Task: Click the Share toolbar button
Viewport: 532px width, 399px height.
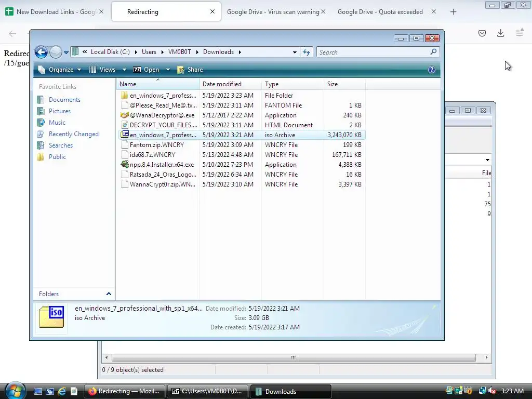Action: pyautogui.click(x=190, y=70)
